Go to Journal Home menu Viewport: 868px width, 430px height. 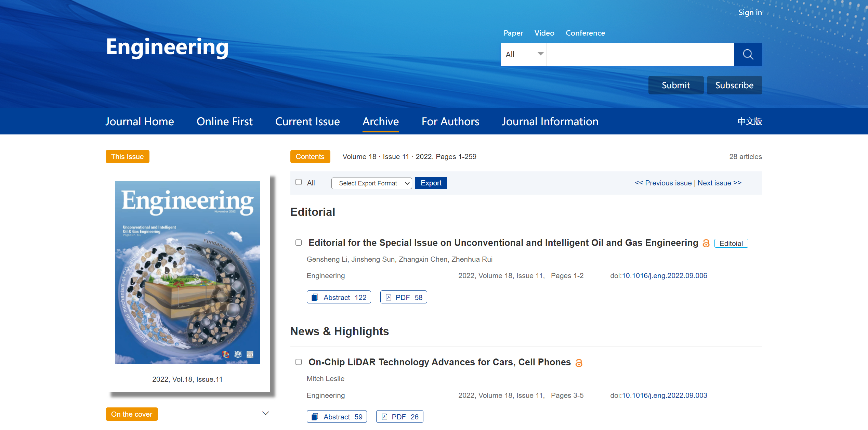[x=140, y=121]
